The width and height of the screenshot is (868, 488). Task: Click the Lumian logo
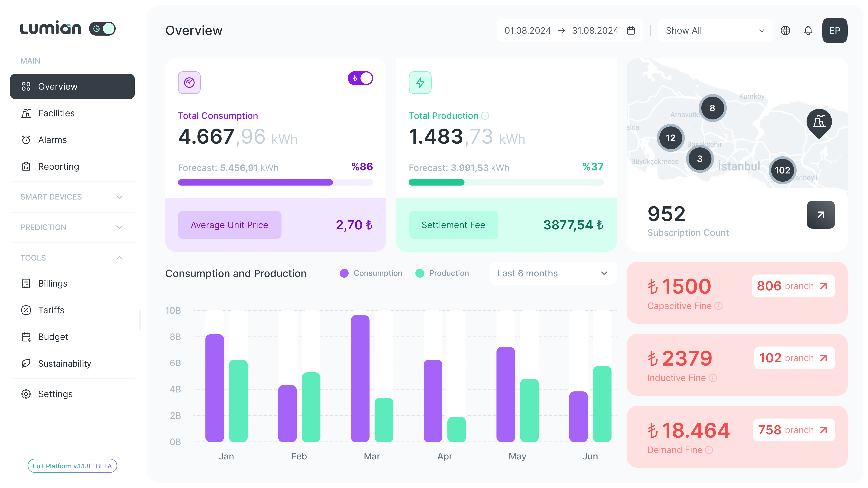click(x=51, y=28)
